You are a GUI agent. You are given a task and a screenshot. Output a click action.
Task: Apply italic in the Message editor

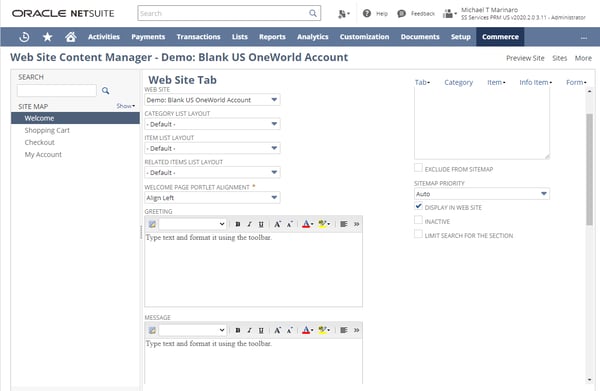click(x=249, y=330)
